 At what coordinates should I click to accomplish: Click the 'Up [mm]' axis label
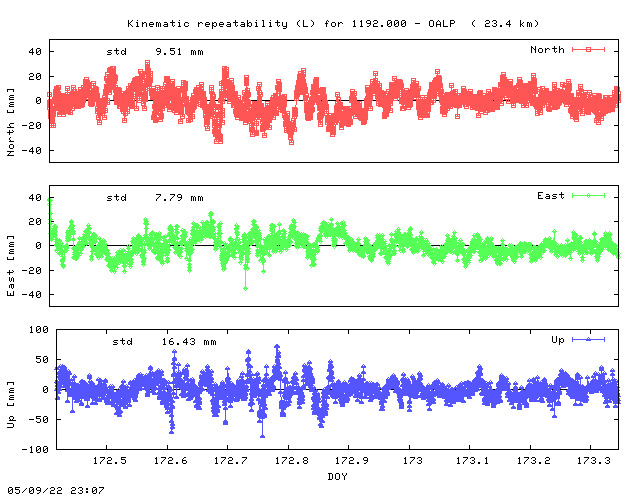click(x=11, y=405)
